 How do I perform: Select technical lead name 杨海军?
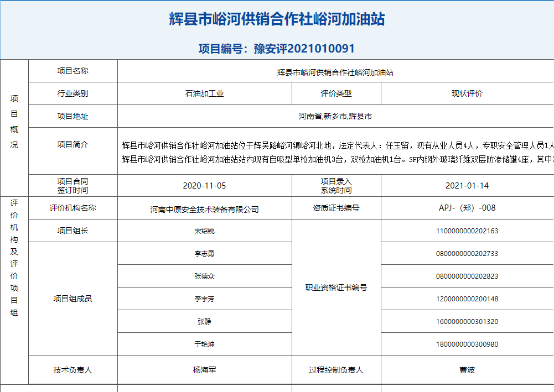[x=205, y=370]
